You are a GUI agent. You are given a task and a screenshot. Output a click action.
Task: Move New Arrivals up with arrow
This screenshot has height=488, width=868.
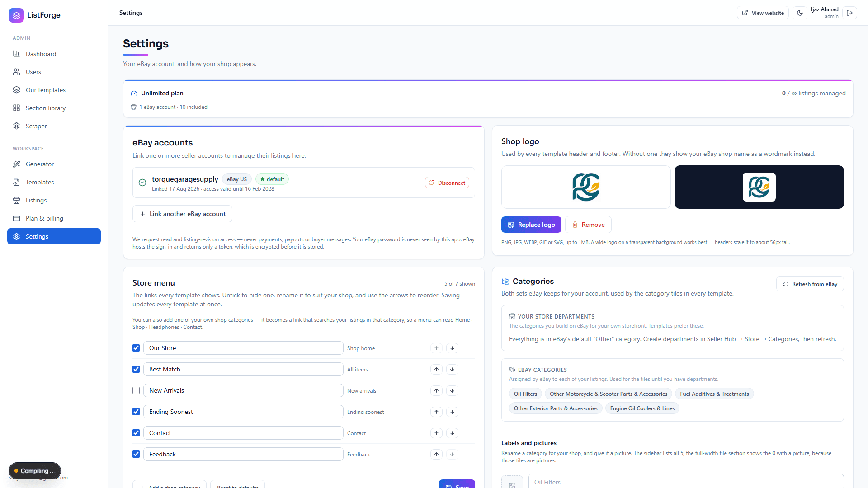[x=436, y=391]
